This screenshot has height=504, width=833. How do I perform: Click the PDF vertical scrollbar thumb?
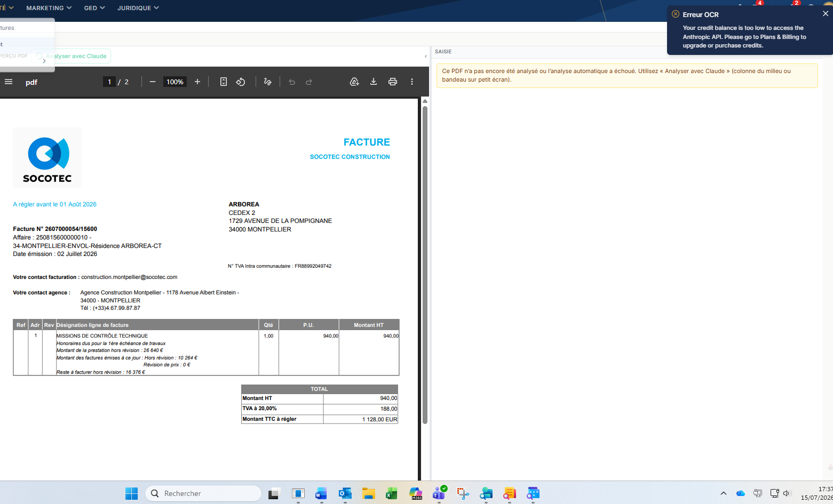[425, 265]
